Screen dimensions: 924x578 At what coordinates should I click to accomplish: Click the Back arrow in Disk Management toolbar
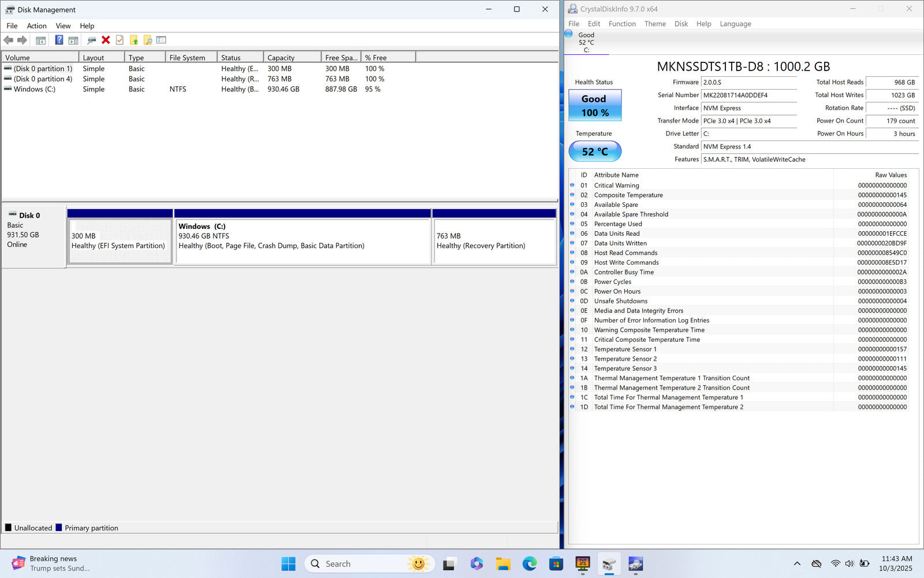point(9,40)
